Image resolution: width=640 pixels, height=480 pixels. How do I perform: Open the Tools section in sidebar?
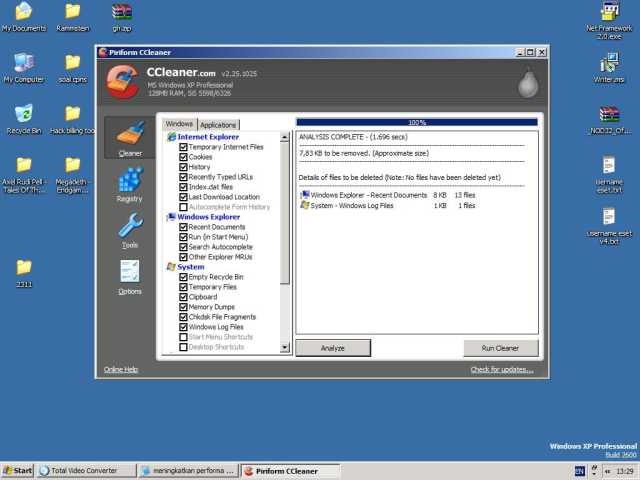point(130,230)
